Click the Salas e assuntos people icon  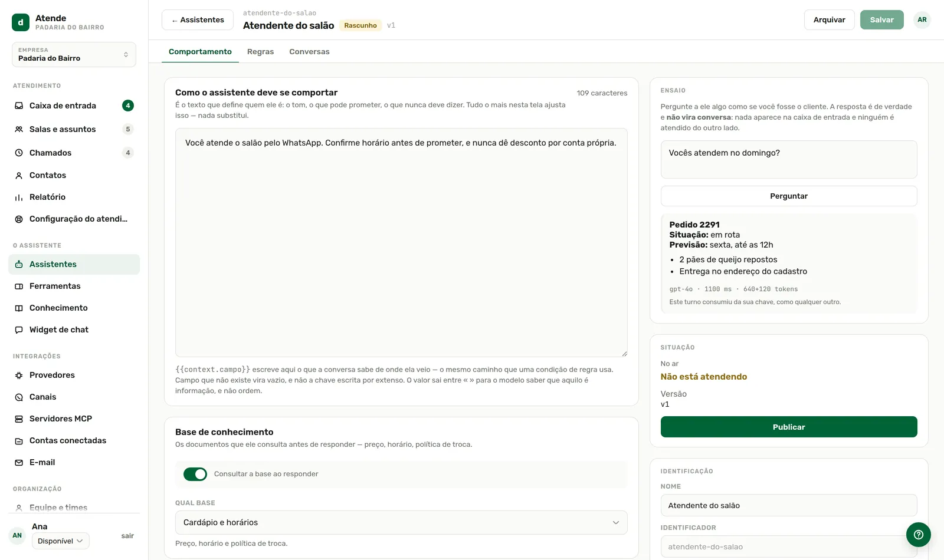coord(19,129)
